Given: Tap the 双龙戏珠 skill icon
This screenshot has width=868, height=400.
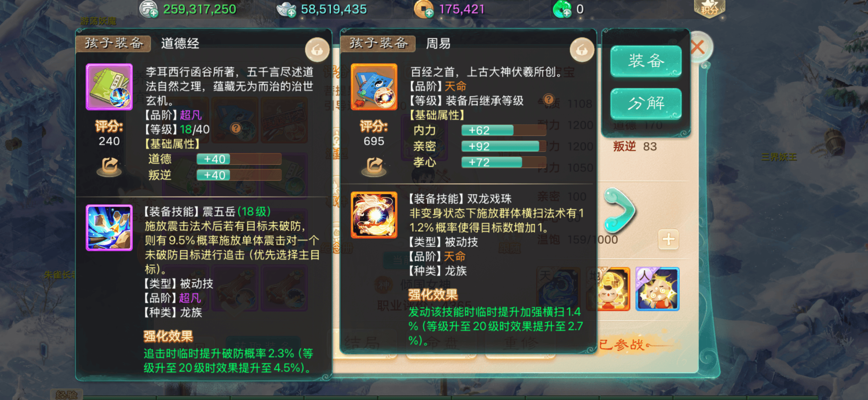Looking at the screenshot, I should click(374, 215).
